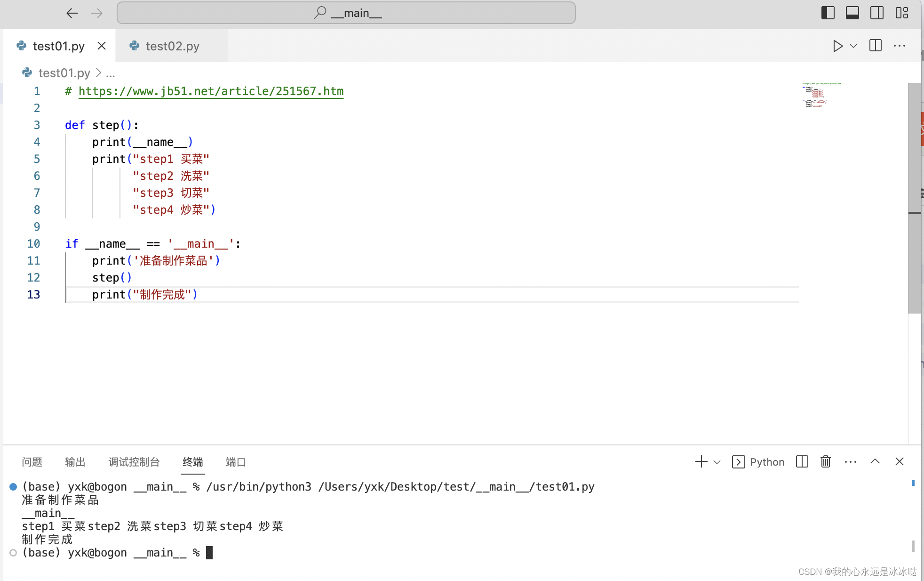924x581 pixels.
Task: Split the editor to the right
Action: click(x=876, y=46)
